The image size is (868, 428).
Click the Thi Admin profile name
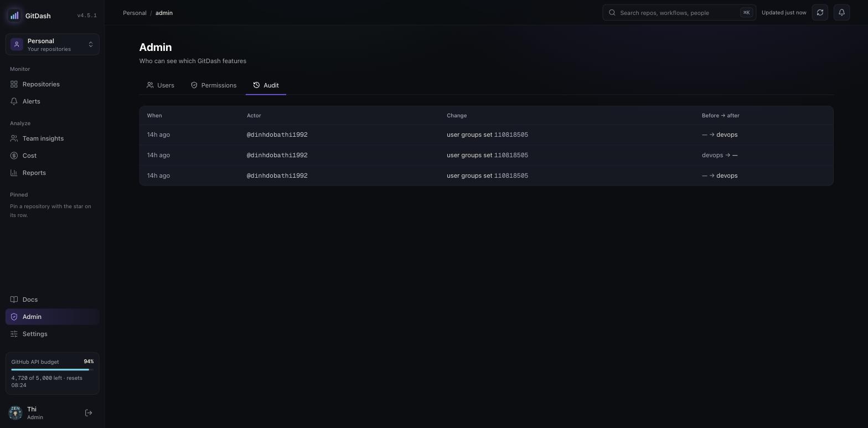35,413
